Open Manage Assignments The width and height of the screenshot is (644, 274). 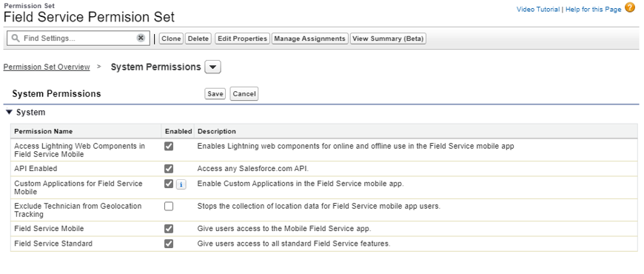(309, 39)
